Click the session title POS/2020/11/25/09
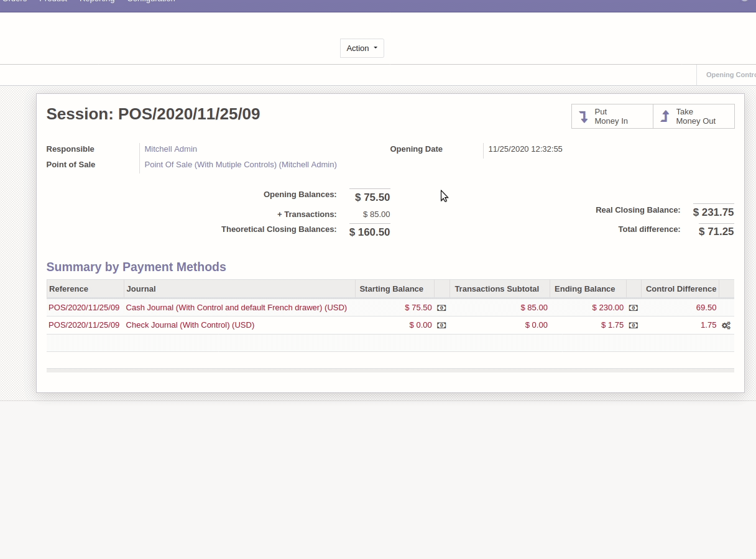The width and height of the screenshot is (756, 559). click(189, 114)
